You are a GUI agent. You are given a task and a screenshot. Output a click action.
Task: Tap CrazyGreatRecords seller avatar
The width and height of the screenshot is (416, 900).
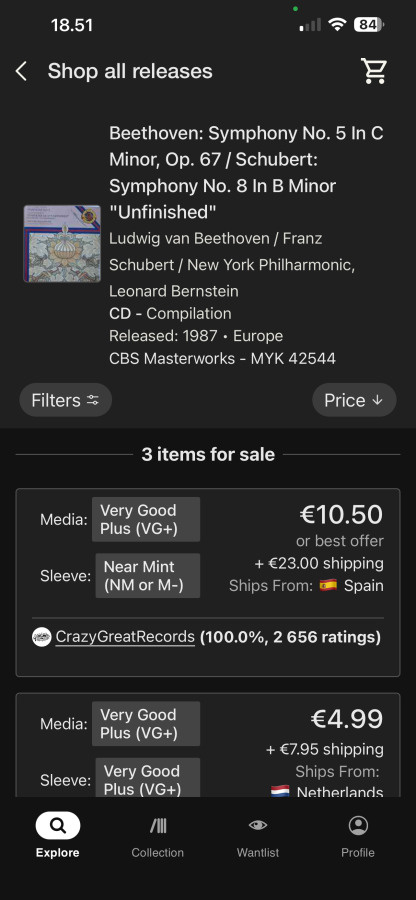[41, 637]
